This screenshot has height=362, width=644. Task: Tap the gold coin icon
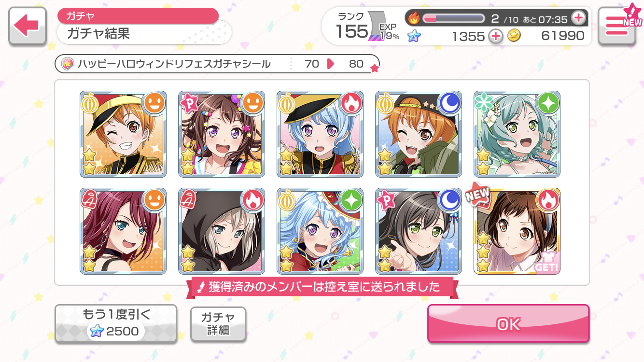514,36
